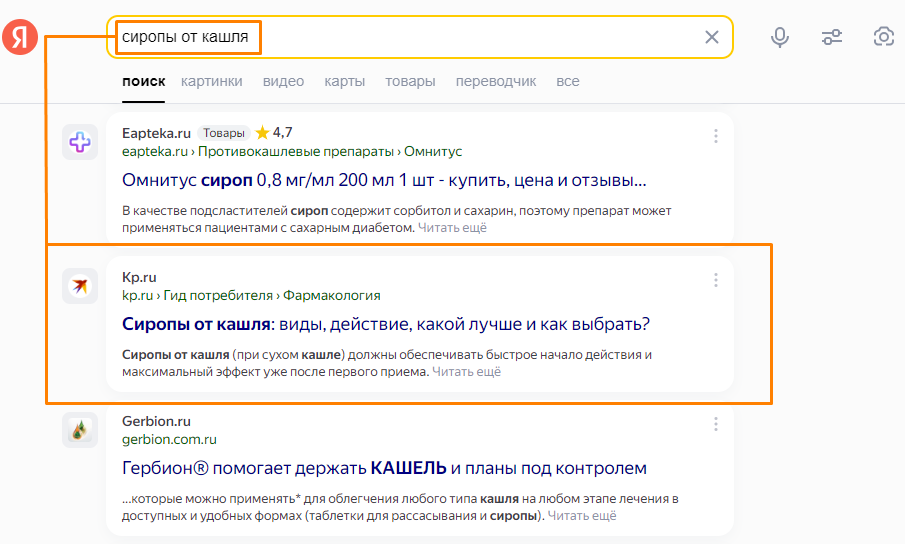Open the карты tab

click(345, 81)
